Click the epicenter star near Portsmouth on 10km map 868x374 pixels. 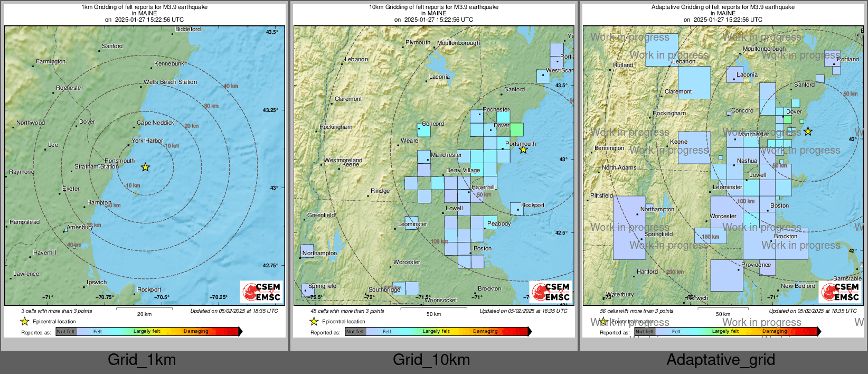pos(523,150)
